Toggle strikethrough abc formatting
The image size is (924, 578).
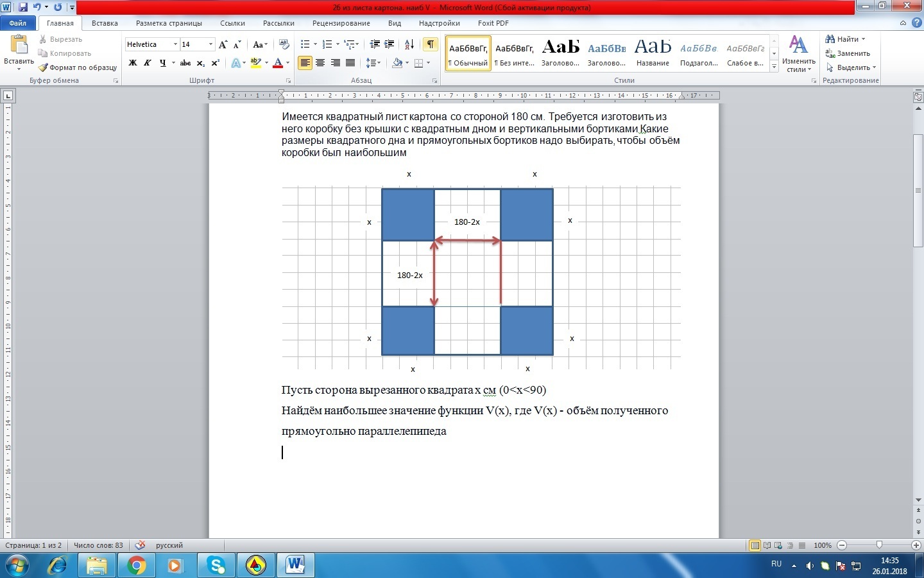pos(185,63)
